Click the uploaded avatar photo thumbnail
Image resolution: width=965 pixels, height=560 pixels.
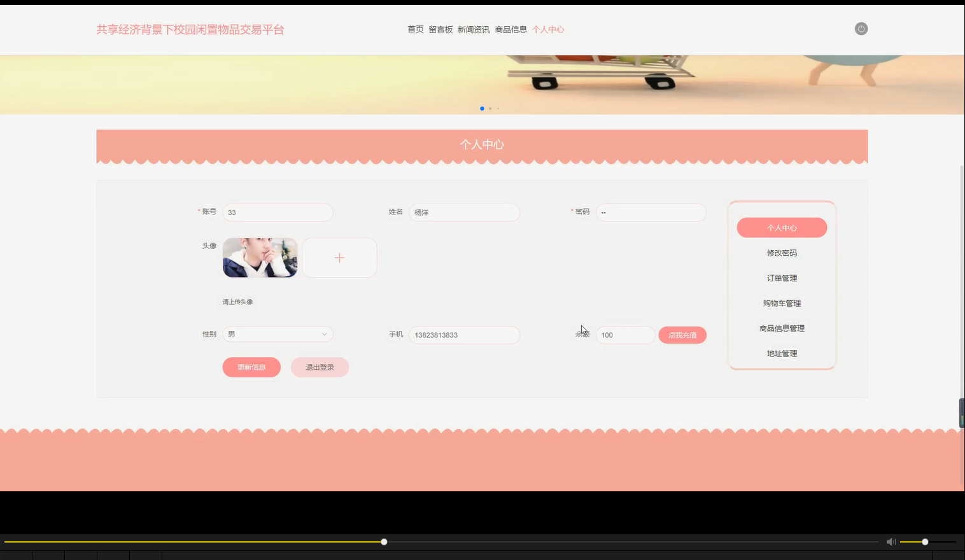point(260,258)
